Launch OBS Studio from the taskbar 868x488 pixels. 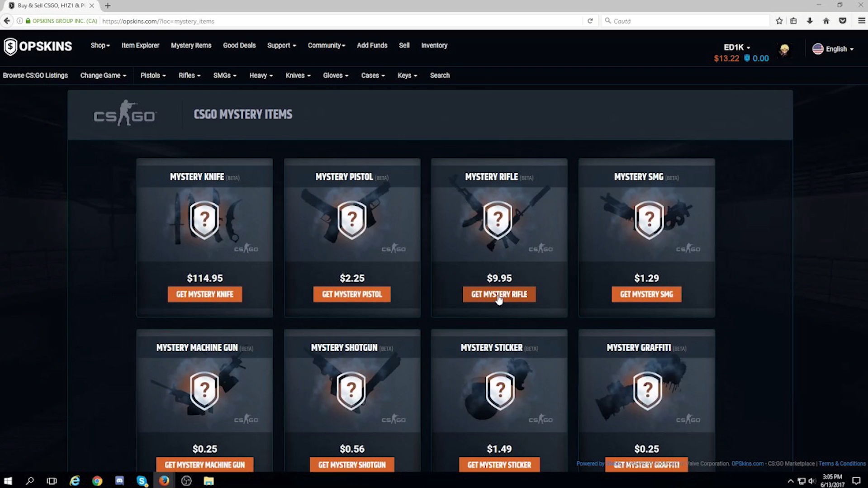186,481
